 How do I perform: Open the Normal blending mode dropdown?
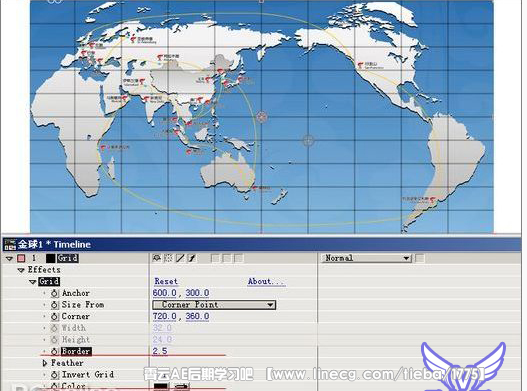tap(366, 258)
